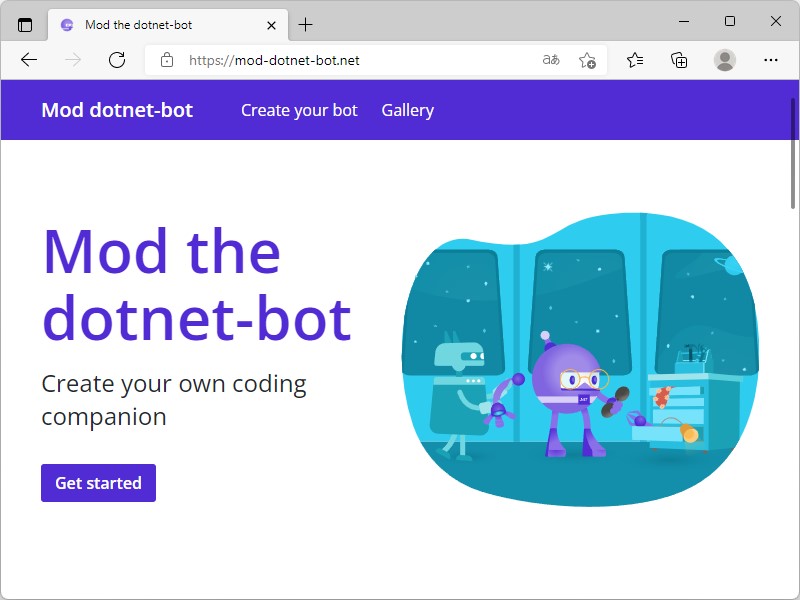Open the Gallery page
This screenshot has height=600, width=800.
click(x=407, y=110)
